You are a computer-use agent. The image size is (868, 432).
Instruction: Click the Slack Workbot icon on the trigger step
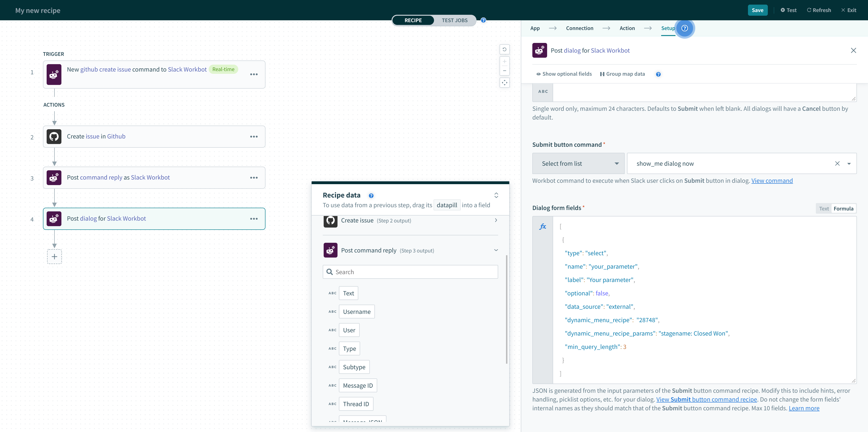tap(54, 74)
